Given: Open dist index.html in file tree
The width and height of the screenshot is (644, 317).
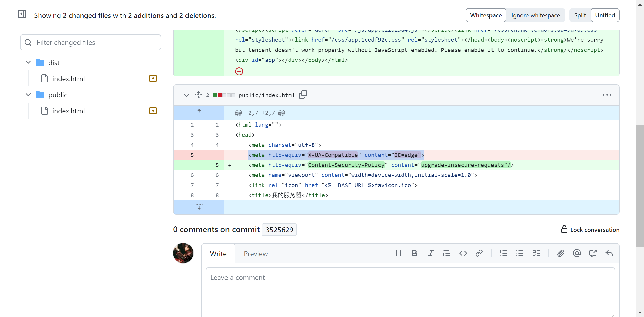Looking at the screenshot, I should tap(68, 79).
